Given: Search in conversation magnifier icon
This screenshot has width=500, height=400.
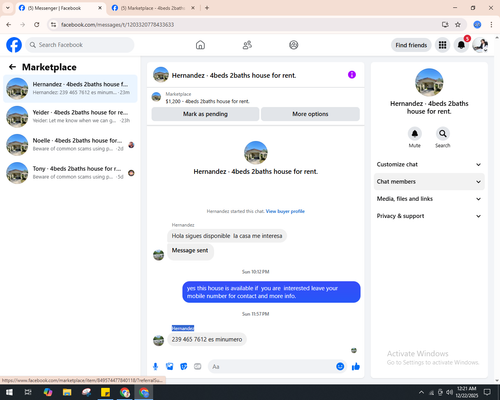Looking at the screenshot, I should tap(442, 134).
